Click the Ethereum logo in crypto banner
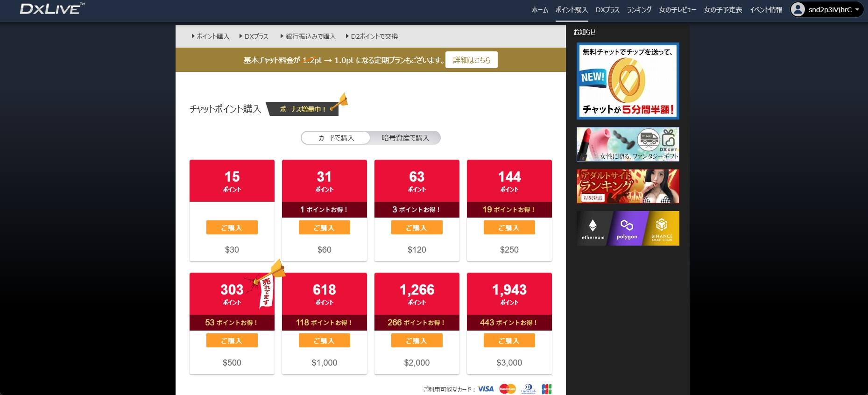 (x=593, y=228)
